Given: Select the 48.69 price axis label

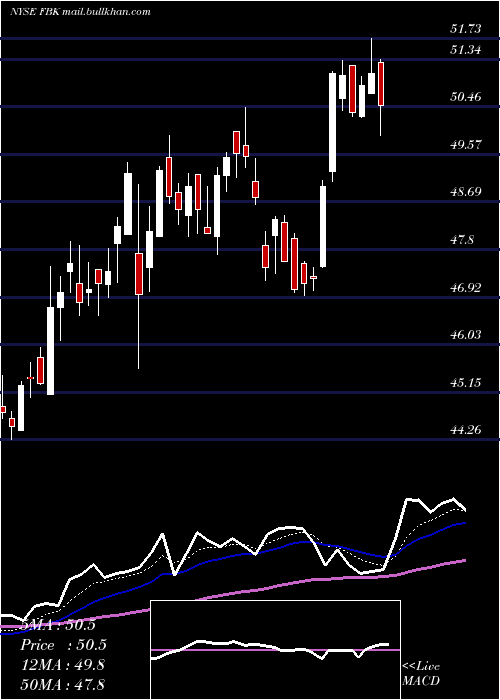Looking at the screenshot, I should pos(466,192).
